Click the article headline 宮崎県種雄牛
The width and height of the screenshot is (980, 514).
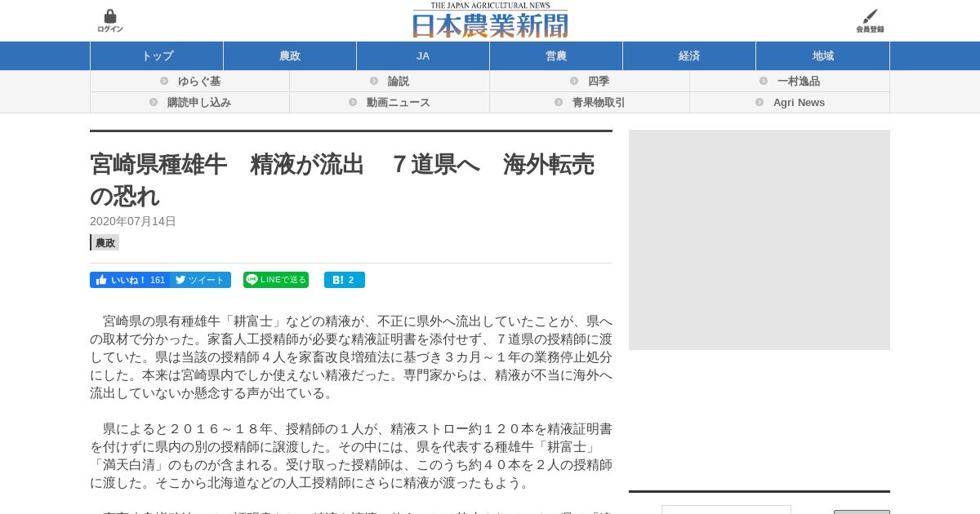tap(342, 179)
